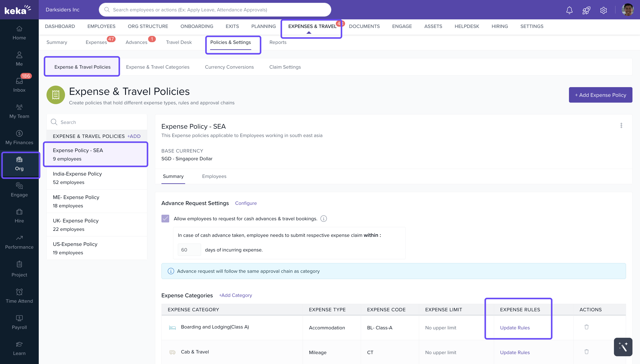
Task: Open user profile avatar menu
Action: [627, 10]
